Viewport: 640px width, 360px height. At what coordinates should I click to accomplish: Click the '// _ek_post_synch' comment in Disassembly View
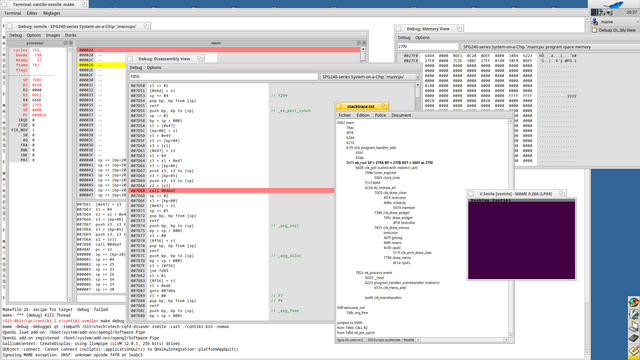click(291, 111)
